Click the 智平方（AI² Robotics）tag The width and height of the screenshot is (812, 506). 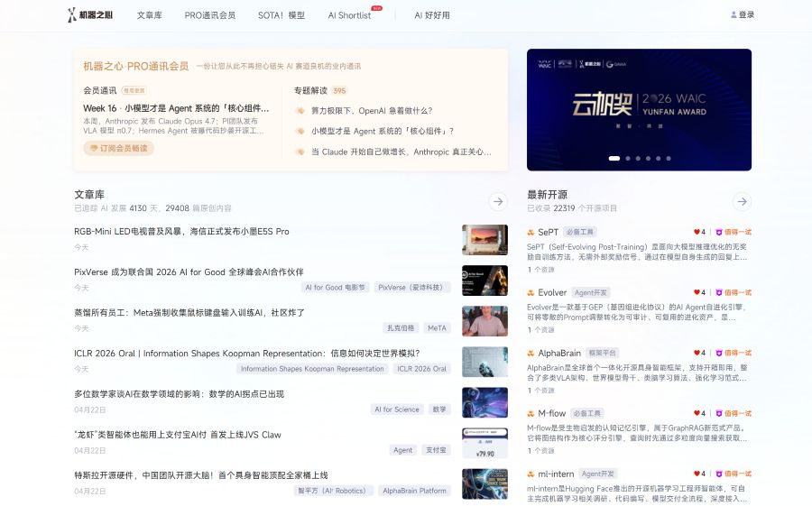(332, 491)
